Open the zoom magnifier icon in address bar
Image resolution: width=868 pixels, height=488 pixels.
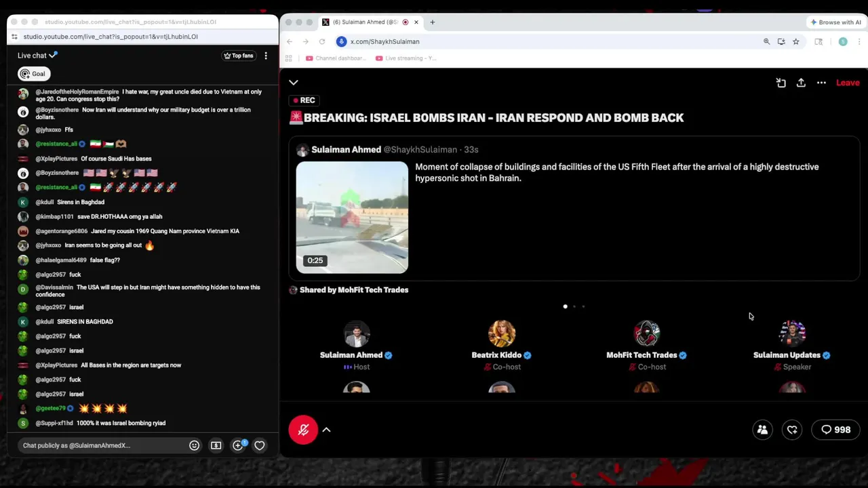coord(766,41)
